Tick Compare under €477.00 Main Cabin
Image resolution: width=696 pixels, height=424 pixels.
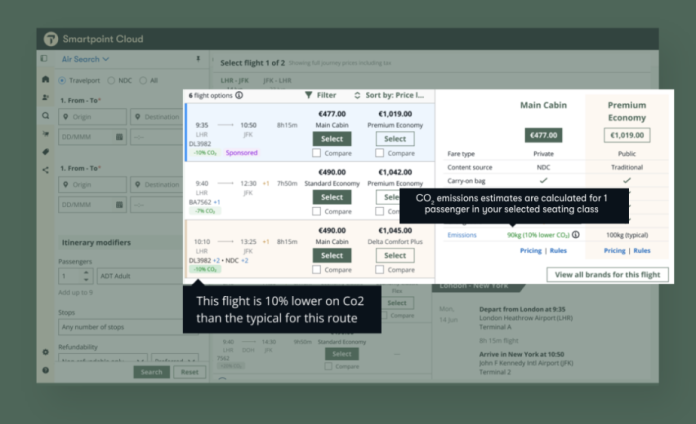point(316,153)
